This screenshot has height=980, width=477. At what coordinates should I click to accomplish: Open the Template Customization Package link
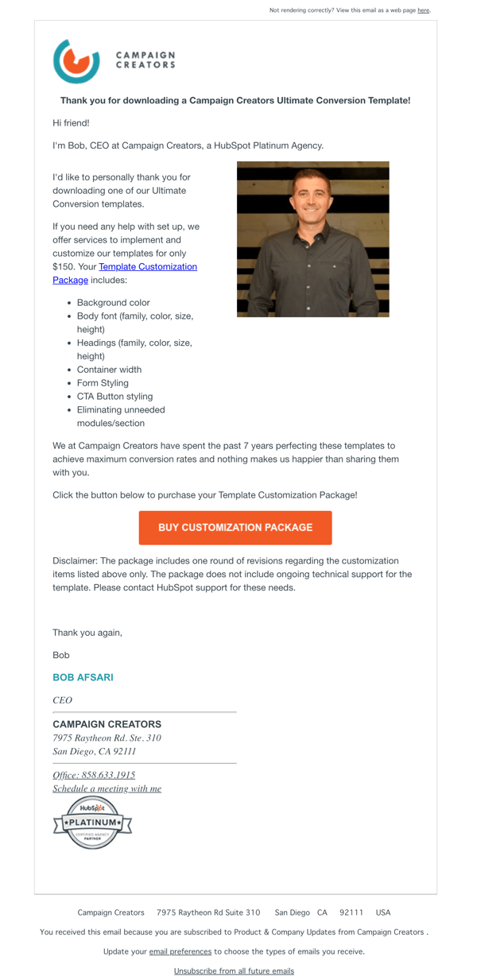tap(148, 267)
